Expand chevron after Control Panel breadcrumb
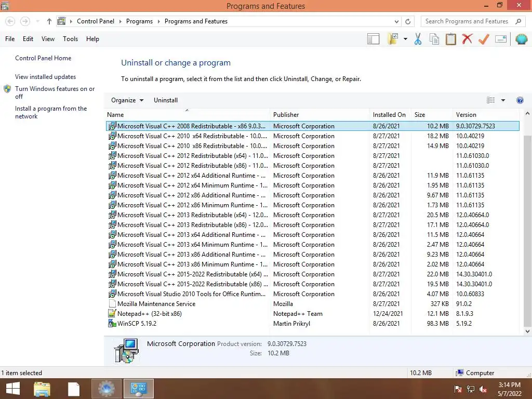 120,21
